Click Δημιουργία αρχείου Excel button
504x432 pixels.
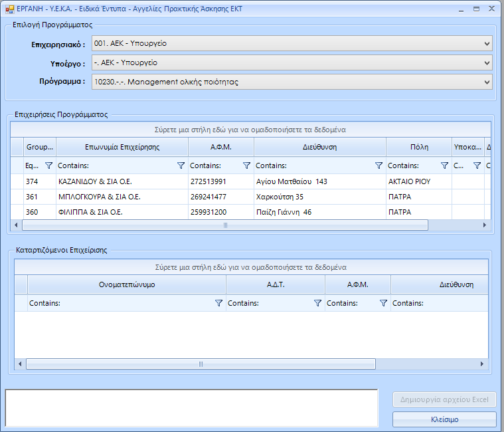[444, 399]
